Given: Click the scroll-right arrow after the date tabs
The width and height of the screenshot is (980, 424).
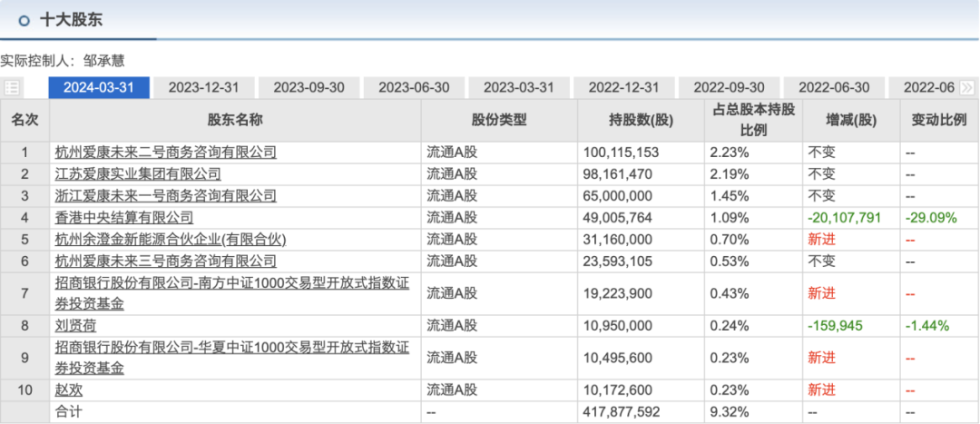Looking at the screenshot, I should point(966,88).
